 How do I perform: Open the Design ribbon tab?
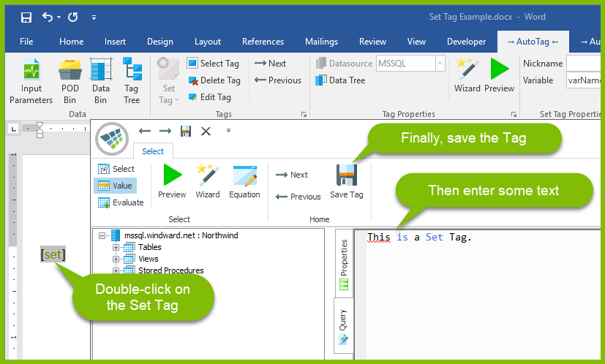(159, 42)
